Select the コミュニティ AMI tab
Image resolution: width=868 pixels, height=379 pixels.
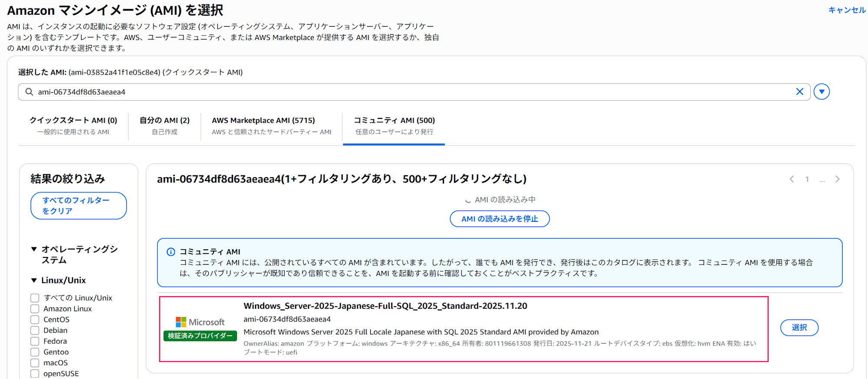[394, 126]
